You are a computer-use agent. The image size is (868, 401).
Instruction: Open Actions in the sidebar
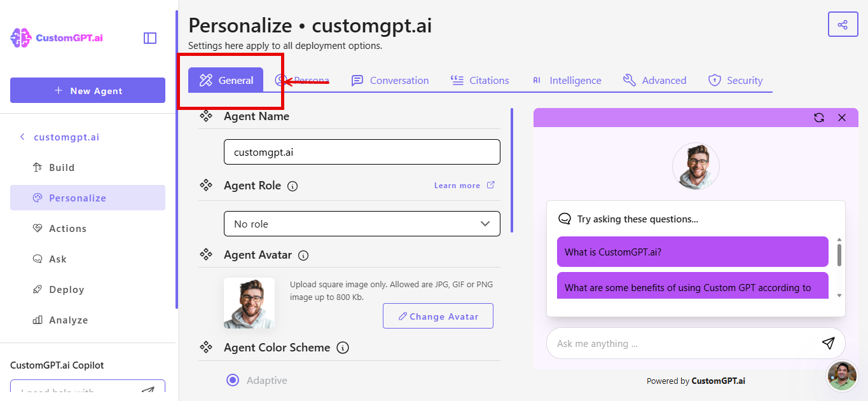(88, 229)
